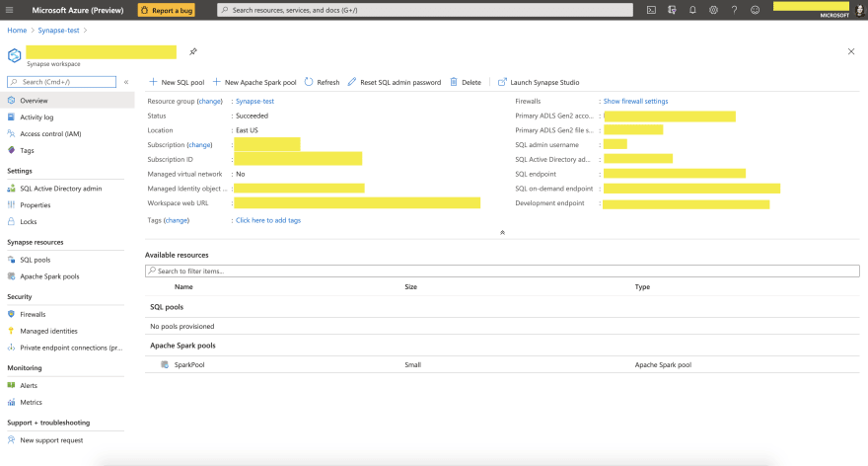The image size is (868, 466).
Task: Sort resources by Type column
Action: pos(642,287)
